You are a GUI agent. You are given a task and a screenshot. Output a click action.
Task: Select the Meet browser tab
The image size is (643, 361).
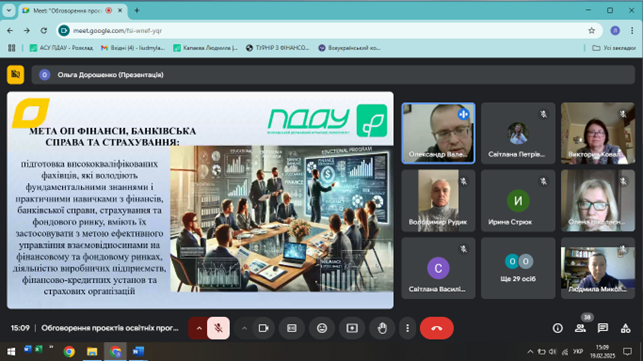point(74,11)
